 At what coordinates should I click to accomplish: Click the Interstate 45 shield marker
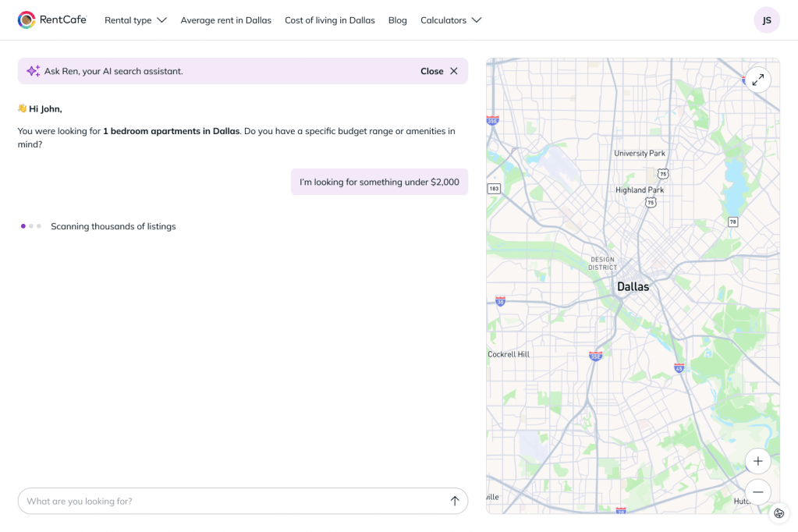[x=679, y=367]
